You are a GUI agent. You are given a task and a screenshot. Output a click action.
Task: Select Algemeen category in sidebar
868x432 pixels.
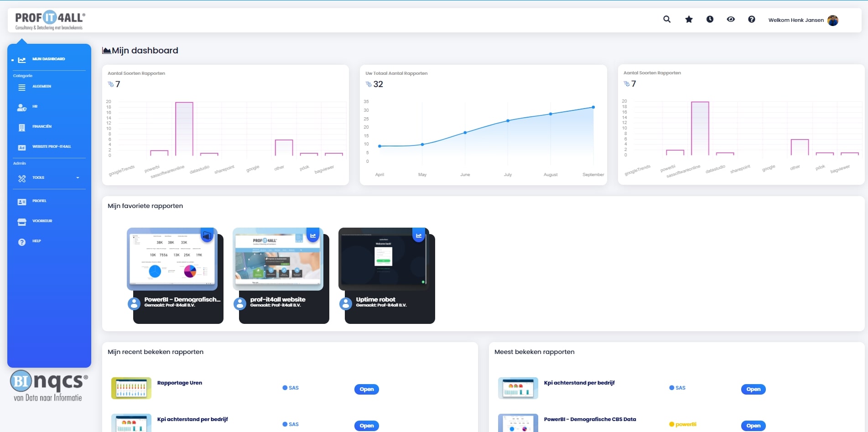point(42,87)
